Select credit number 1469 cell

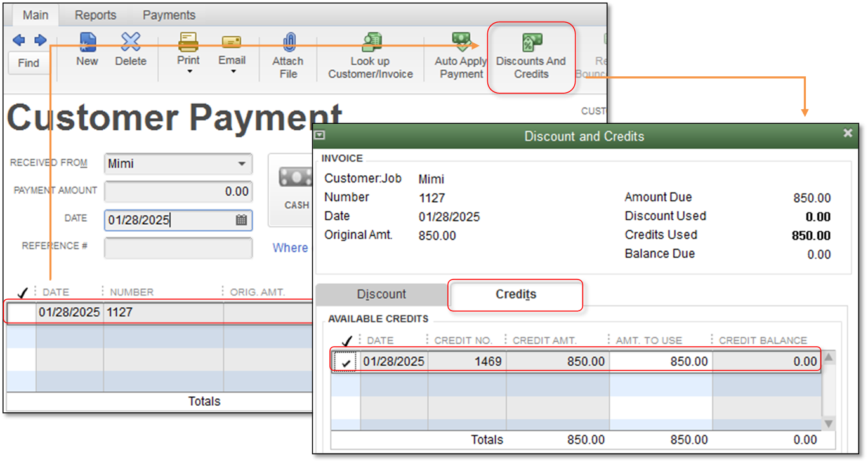[466, 361]
